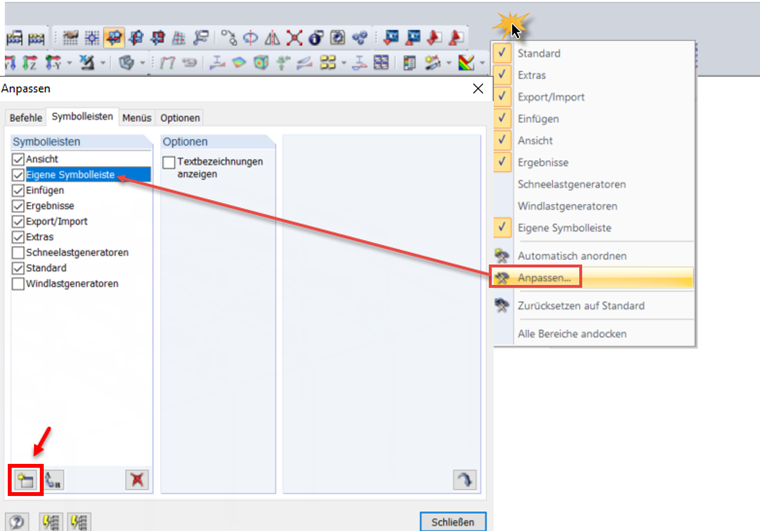The width and height of the screenshot is (760, 531).
Task: Choose Anpassen... in the context menu
Action: (593, 278)
